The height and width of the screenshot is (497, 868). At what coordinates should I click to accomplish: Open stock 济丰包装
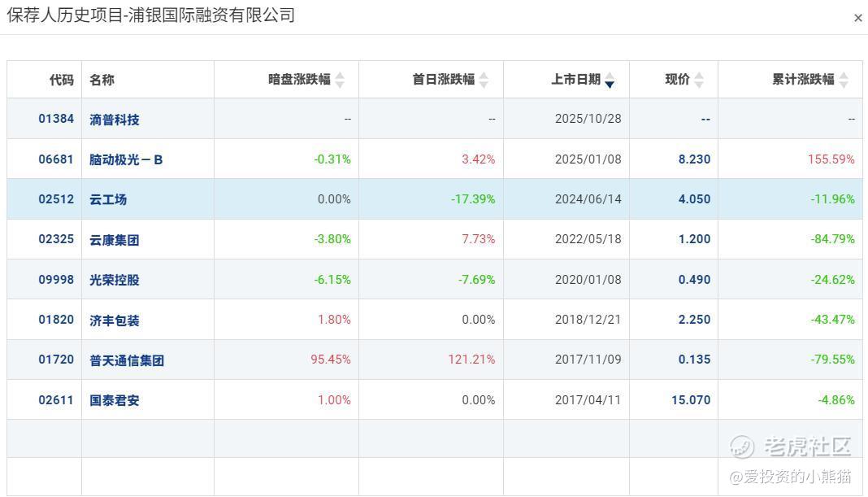coord(115,320)
